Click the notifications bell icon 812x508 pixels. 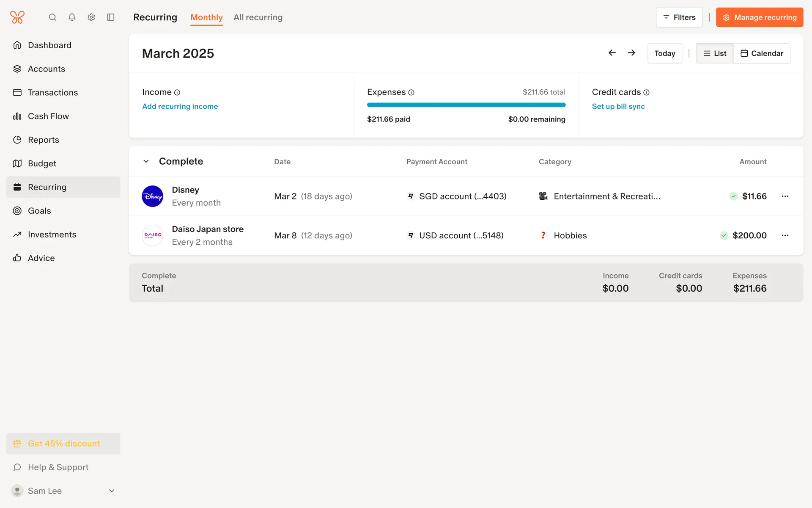pos(72,17)
